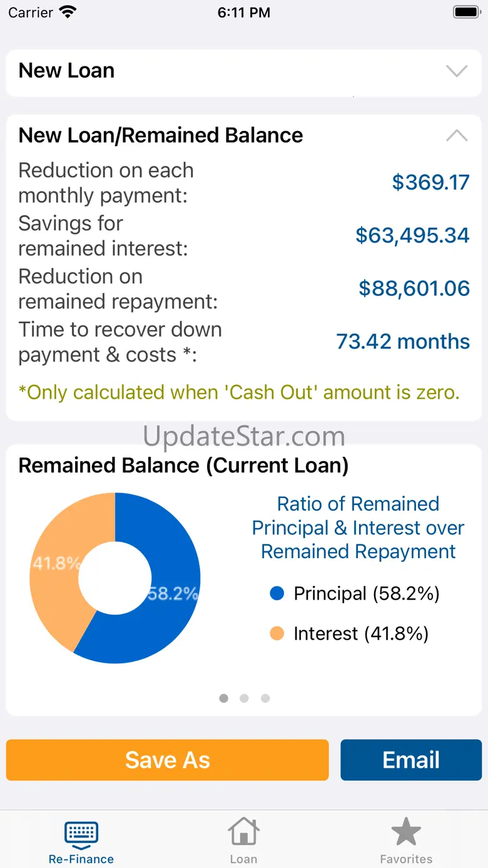This screenshot has height=868, width=488.
Task: Tap the battery status icon
Action: [466, 12]
